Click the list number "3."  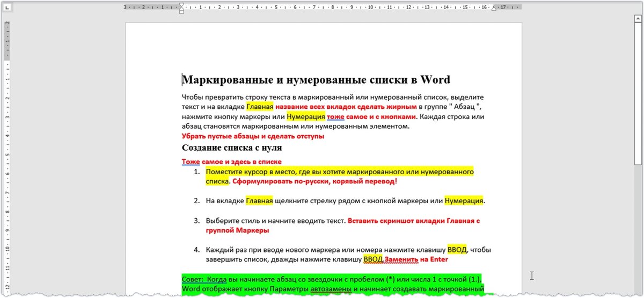click(196, 221)
